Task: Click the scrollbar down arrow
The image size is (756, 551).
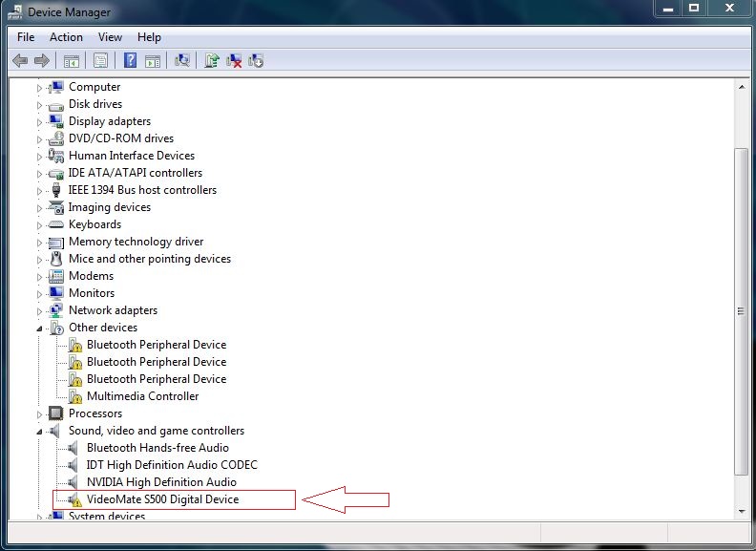Action: pos(741,512)
